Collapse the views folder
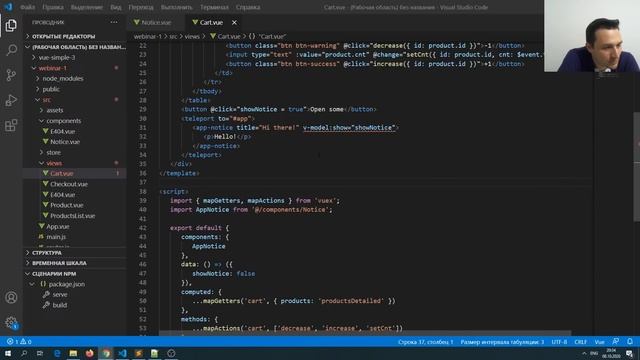This screenshot has width=640, height=360. [75, 163]
